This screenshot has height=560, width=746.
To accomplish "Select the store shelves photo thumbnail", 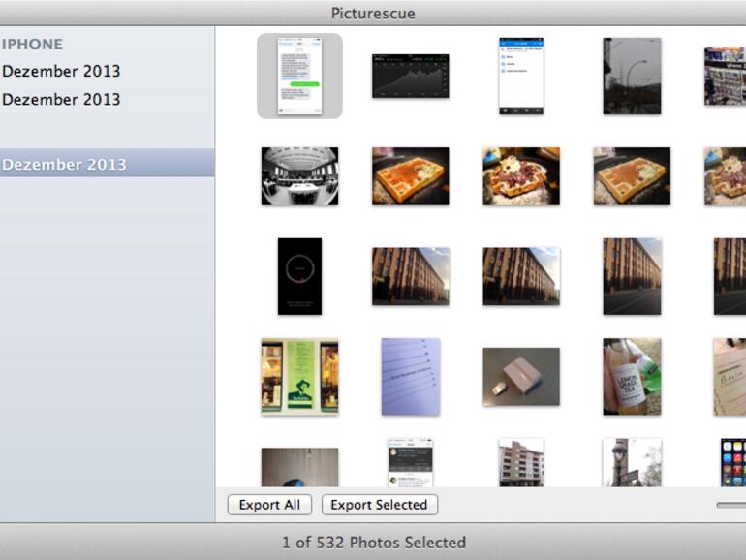I will point(725,77).
